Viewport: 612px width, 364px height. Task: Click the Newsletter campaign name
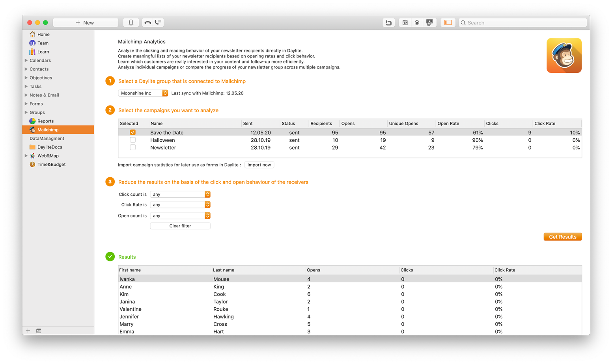pyautogui.click(x=163, y=147)
